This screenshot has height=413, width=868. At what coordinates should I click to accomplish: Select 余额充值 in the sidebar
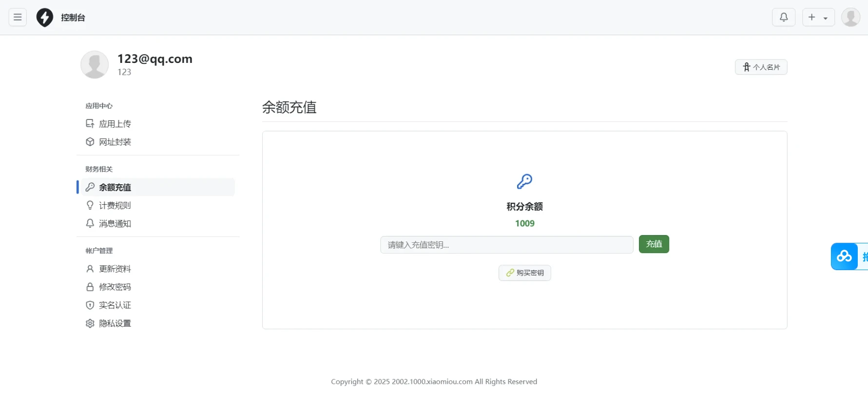click(115, 187)
